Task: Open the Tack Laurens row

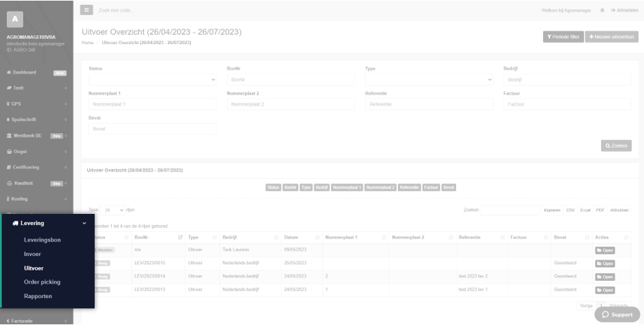Action: [x=605, y=250]
